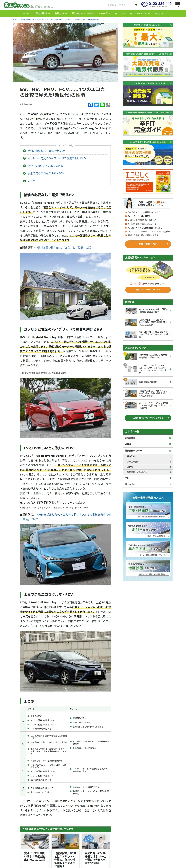The width and height of the screenshot is (186, 868).
Task: Click 基礎知識 breadcrumb link
Action: pos(40,20)
